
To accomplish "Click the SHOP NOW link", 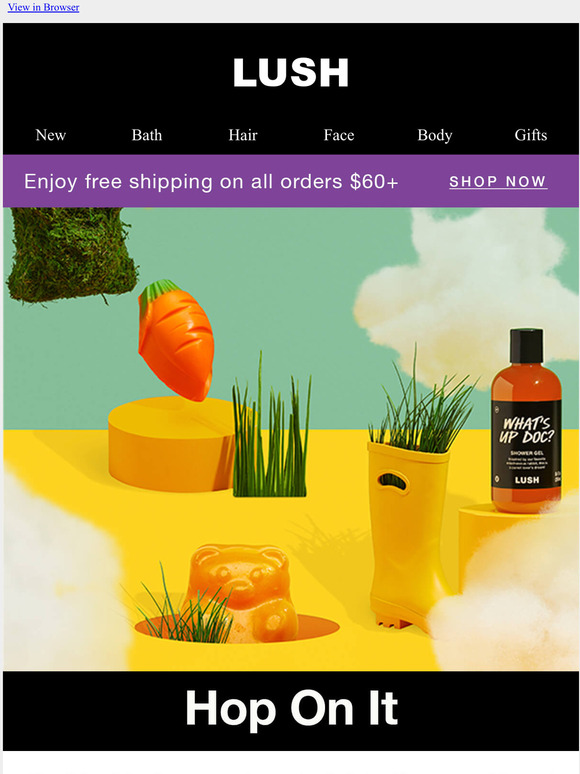I will tap(498, 182).
